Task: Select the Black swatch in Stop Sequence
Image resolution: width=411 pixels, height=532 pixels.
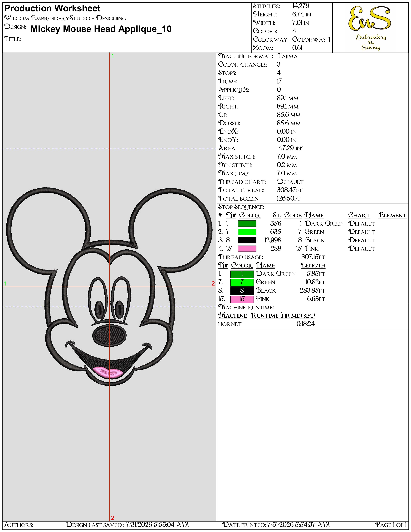Action: click(x=247, y=240)
